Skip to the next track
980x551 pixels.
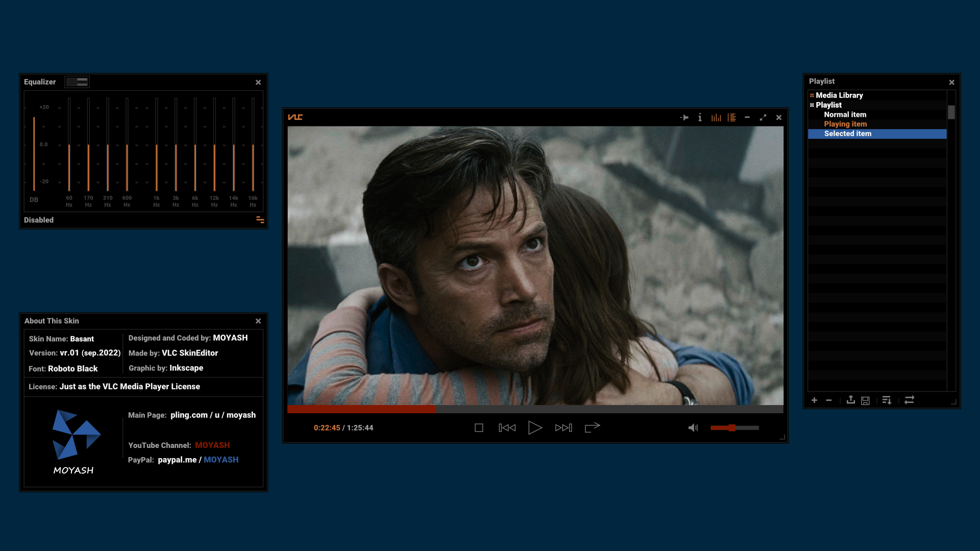tap(564, 428)
